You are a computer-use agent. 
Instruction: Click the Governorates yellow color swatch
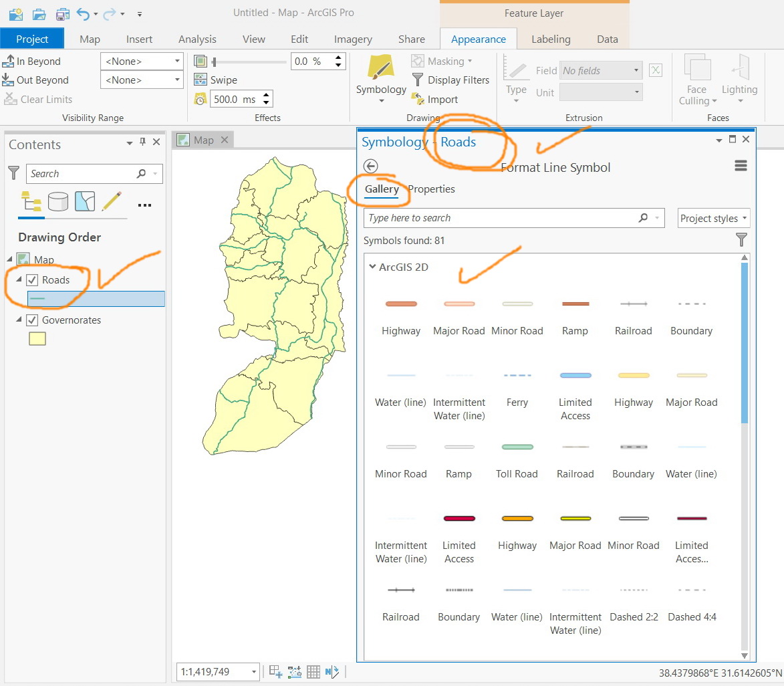tap(37, 339)
